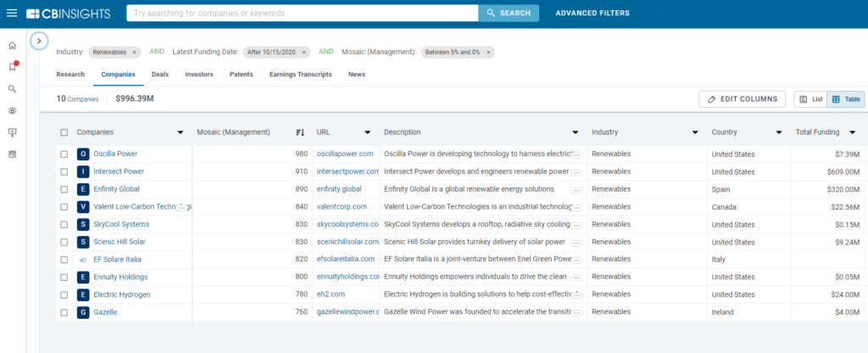The height and width of the screenshot is (353, 868).
Task: Open the hamburger menu icon
Action: [x=12, y=14]
